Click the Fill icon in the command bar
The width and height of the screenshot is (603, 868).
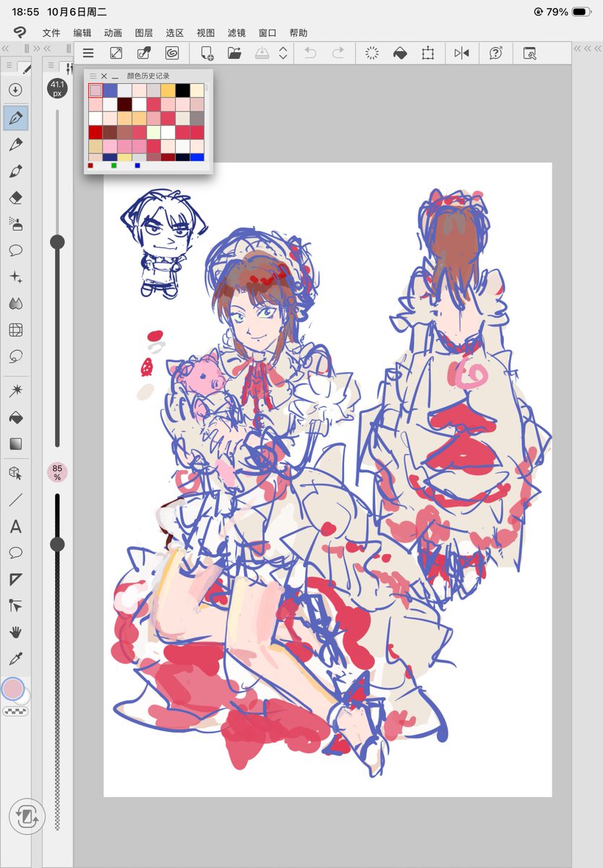coord(400,53)
